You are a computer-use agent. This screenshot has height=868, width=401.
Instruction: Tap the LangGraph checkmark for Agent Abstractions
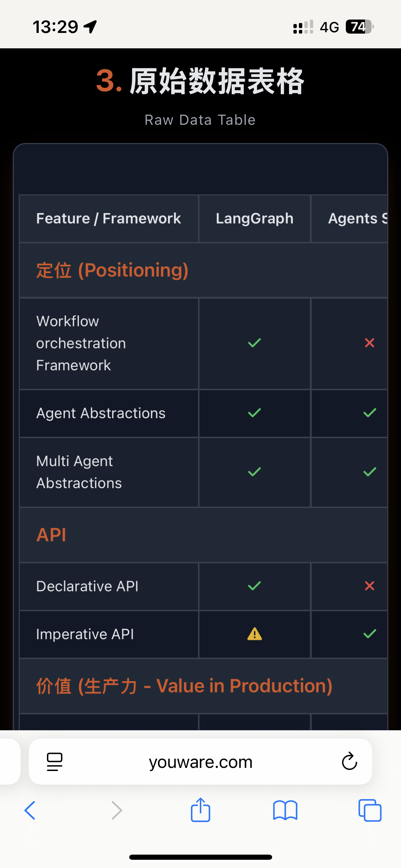254,413
